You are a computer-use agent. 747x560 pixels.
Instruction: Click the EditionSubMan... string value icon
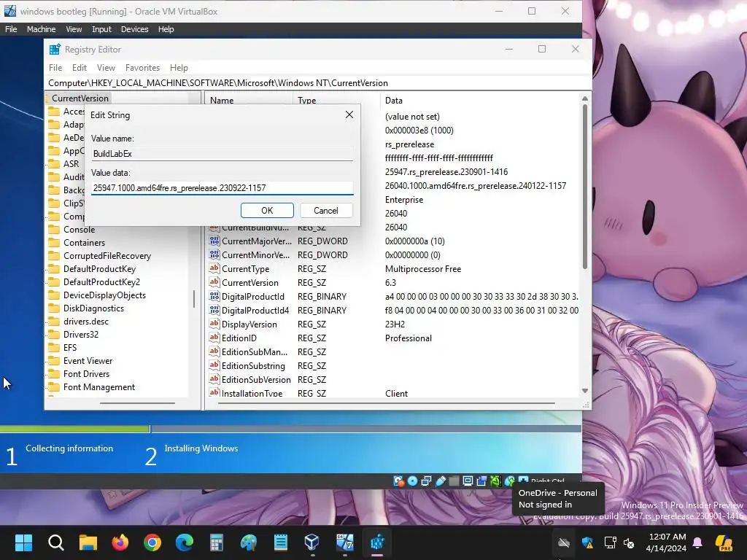214,351
